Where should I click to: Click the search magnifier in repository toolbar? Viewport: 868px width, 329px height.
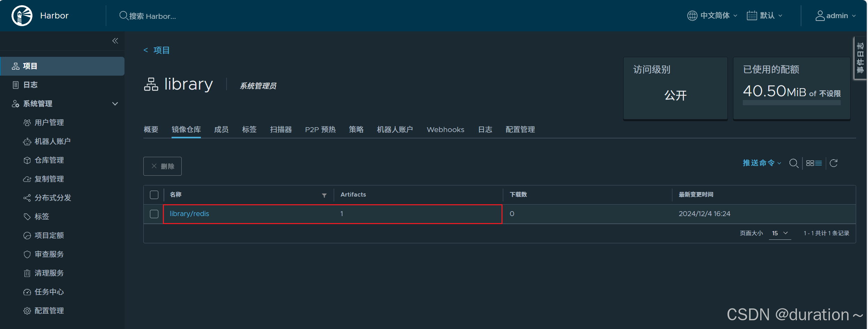click(794, 163)
